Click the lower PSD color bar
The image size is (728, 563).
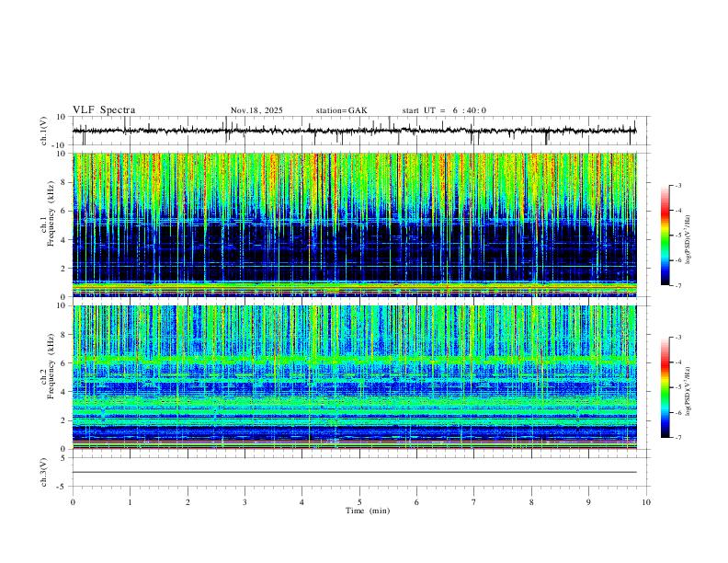coord(665,387)
